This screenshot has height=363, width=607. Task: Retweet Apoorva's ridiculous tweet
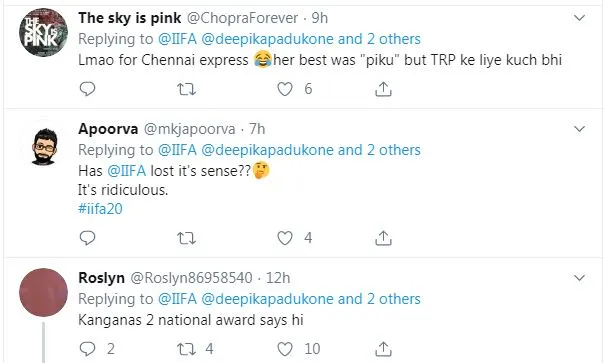pyautogui.click(x=186, y=238)
